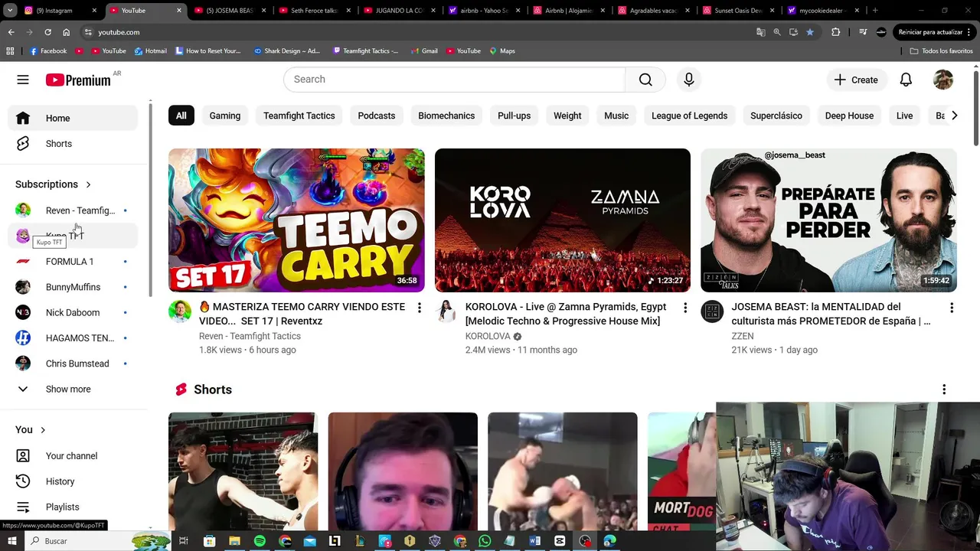The width and height of the screenshot is (980, 551).
Task: Select the Teamfight Tactics filter chip
Action: pyautogui.click(x=299, y=116)
